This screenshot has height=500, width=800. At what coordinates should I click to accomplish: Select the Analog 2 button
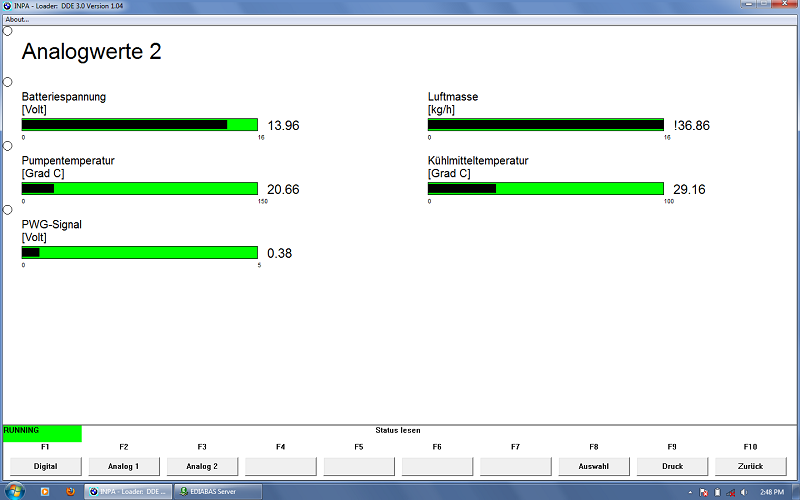tap(202, 466)
